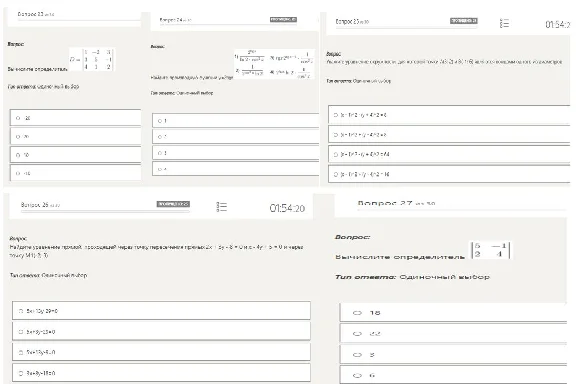Select answer 22 in Вопрос 27
576x384 pixels.
click(453, 334)
